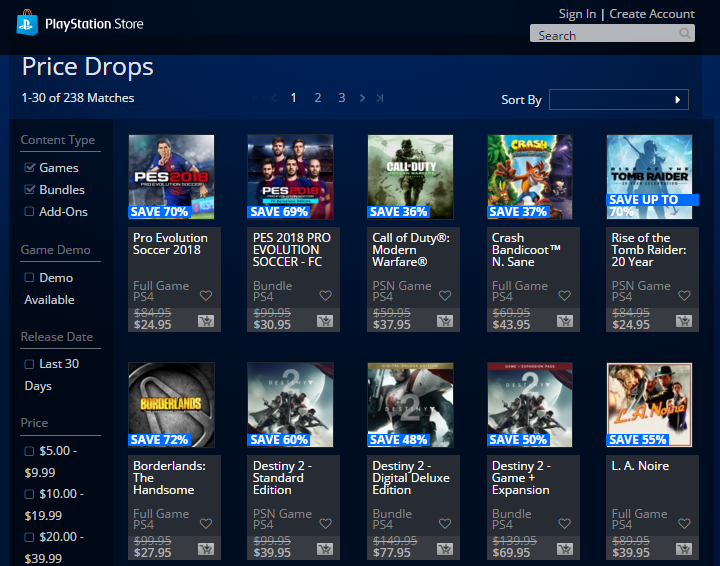The width and height of the screenshot is (720, 566).
Task: Open the Sort By dropdown
Action: click(619, 100)
